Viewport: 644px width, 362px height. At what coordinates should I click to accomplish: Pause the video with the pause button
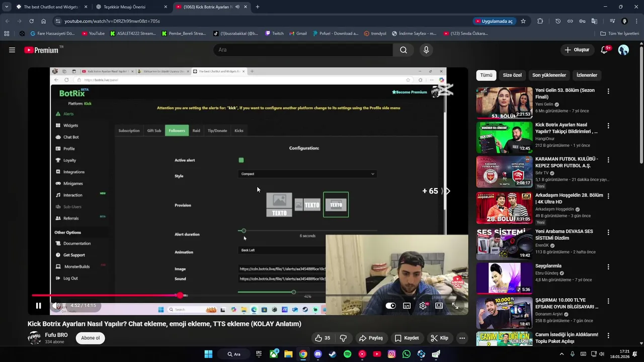tap(38, 306)
